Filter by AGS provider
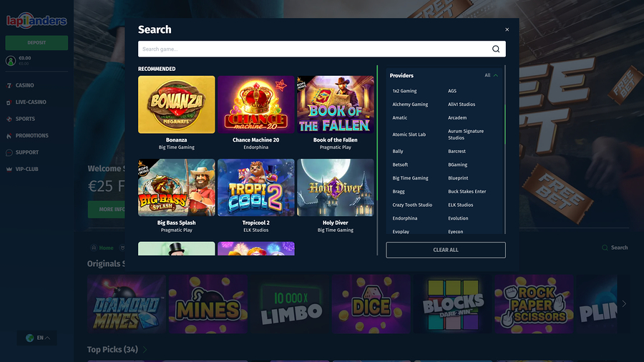The width and height of the screenshot is (644, 362). (452, 91)
